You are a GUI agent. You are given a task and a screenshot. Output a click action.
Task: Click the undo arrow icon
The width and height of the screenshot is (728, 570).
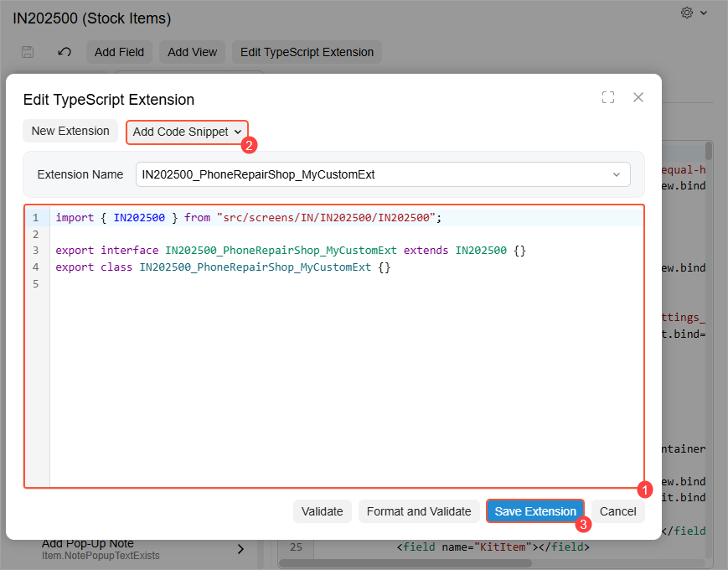[x=65, y=52]
